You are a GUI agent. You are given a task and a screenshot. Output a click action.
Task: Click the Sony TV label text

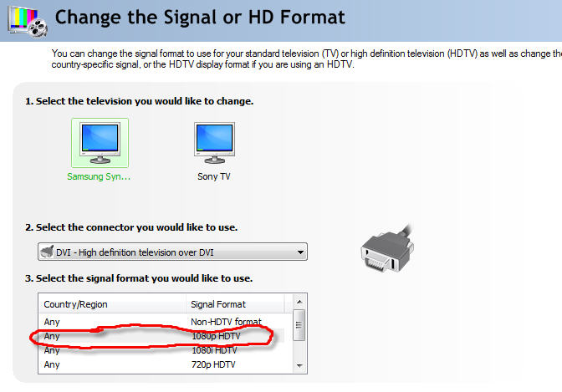(214, 177)
